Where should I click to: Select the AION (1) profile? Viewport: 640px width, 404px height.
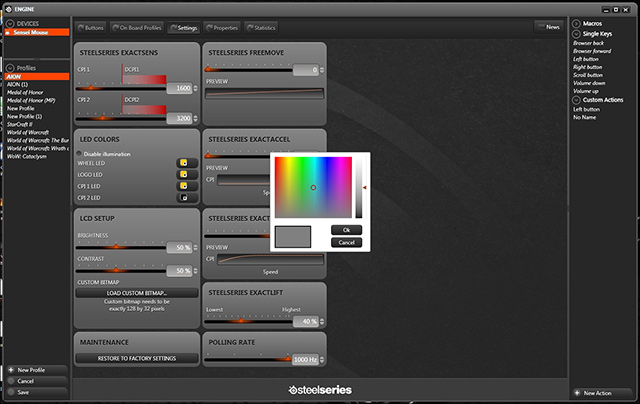pyautogui.click(x=18, y=84)
